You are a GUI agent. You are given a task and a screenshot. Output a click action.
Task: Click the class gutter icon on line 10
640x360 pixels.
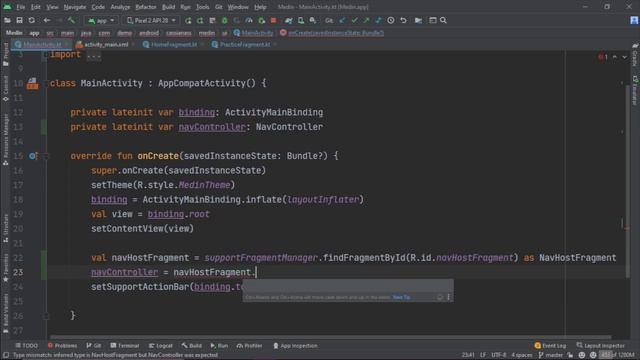coord(32,83)
